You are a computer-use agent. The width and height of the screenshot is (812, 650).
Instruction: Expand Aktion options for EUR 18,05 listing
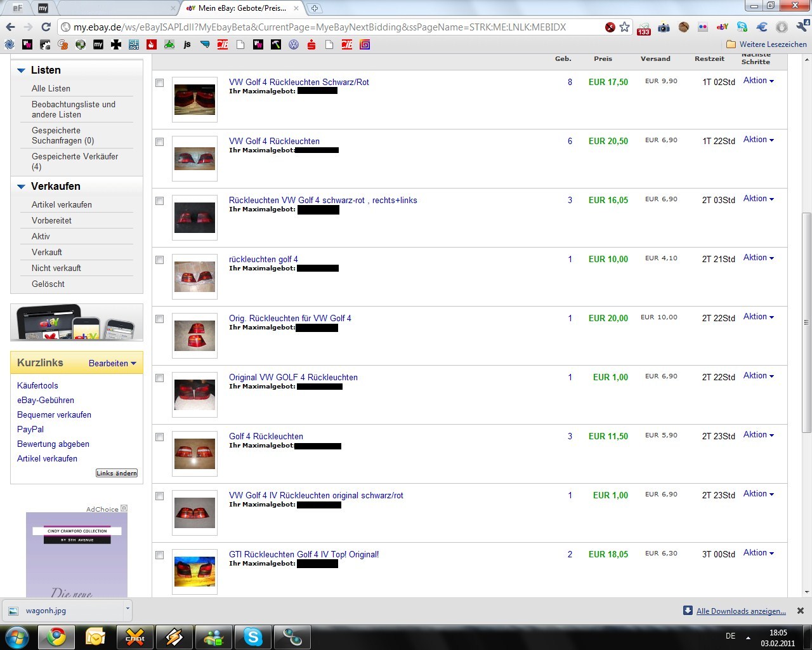point(759,553)
